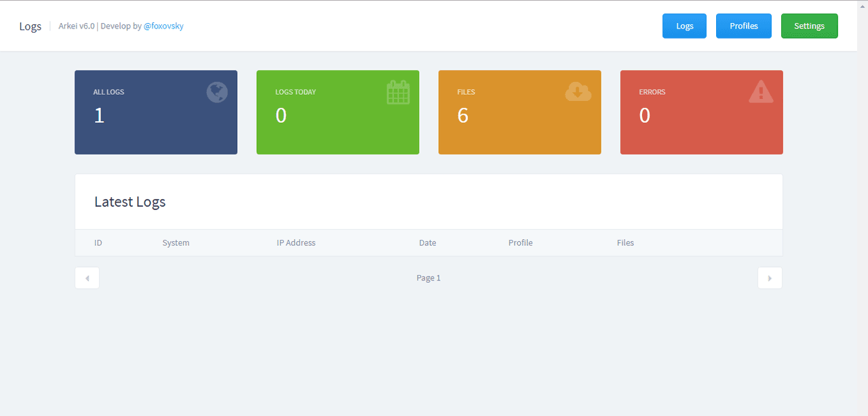Image resolution: width=868 pixels, height=416 pixels.
Task: Click the Files column header
Action: pyautogui.click(x=625, y=243)
